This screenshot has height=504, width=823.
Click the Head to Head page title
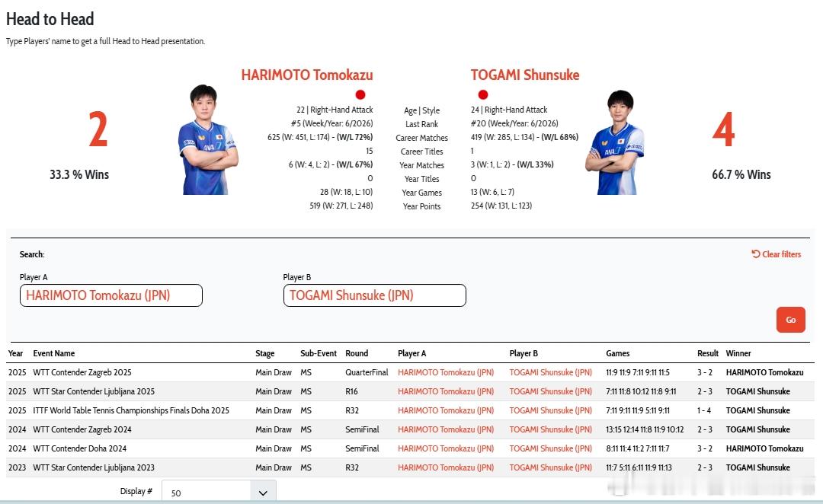(x=50, y=19)
